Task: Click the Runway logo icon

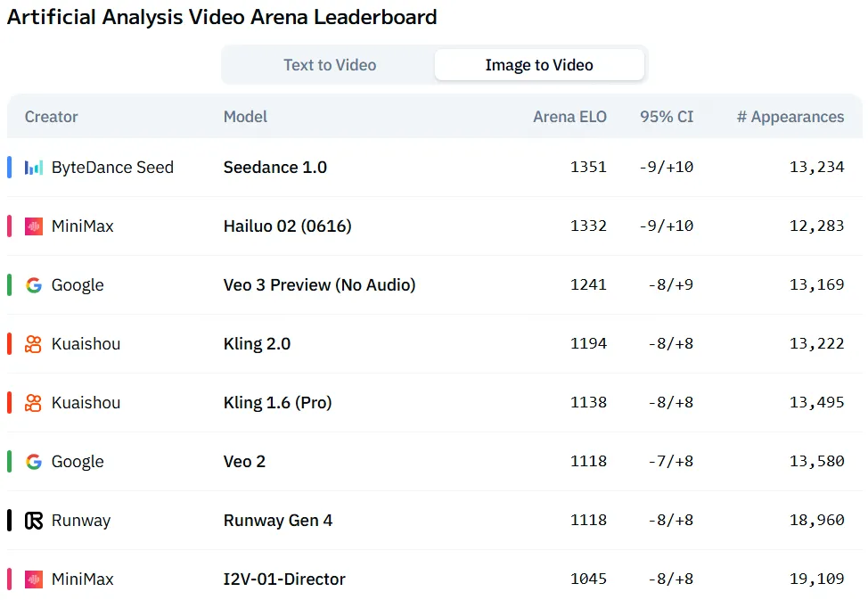Action: click(34, 521)
